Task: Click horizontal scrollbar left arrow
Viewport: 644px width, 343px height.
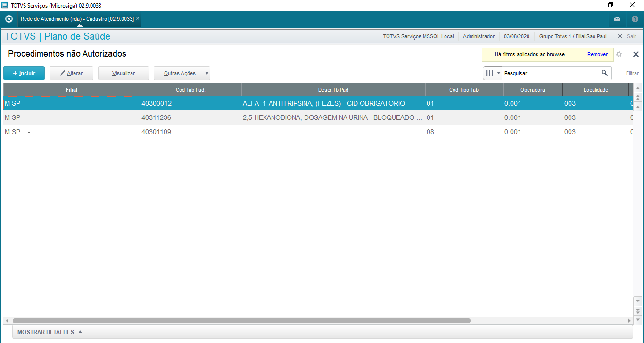Action: pyautogui.click(x=7, y=321)
